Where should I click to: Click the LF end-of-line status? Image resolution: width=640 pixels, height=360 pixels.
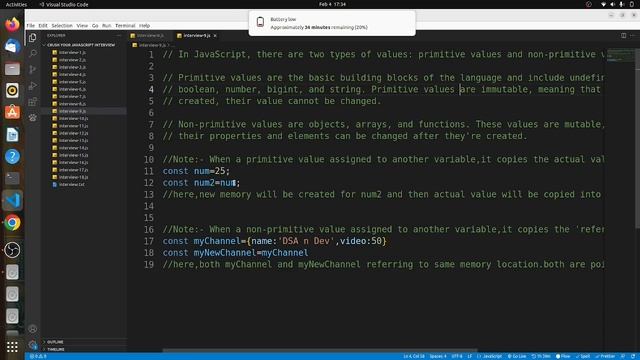pos(469,356)
